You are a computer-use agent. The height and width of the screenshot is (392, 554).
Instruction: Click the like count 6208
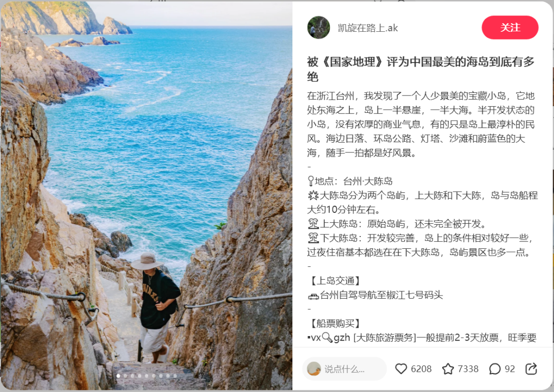pos(421,369)
